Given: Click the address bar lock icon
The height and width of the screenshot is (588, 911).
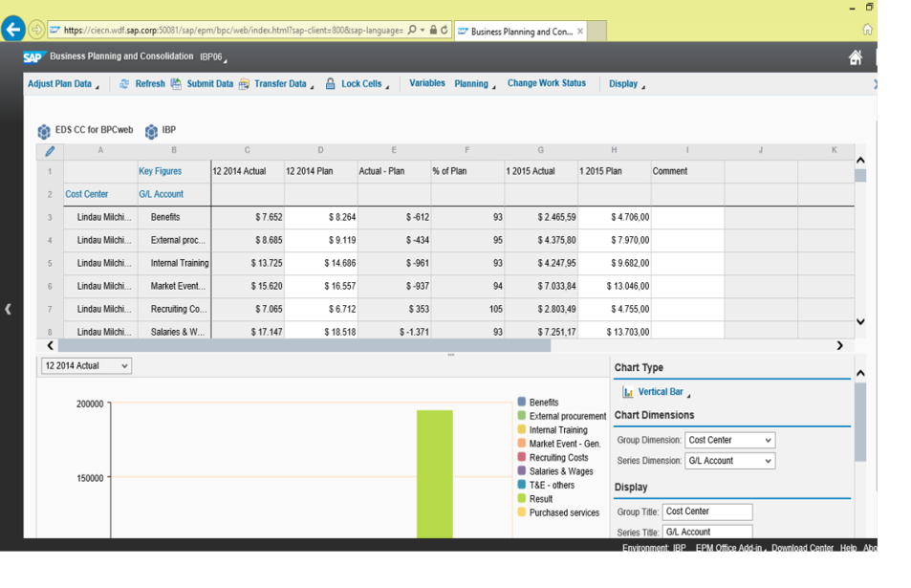Looking at the screenshot, I should [x=433, y=30].
